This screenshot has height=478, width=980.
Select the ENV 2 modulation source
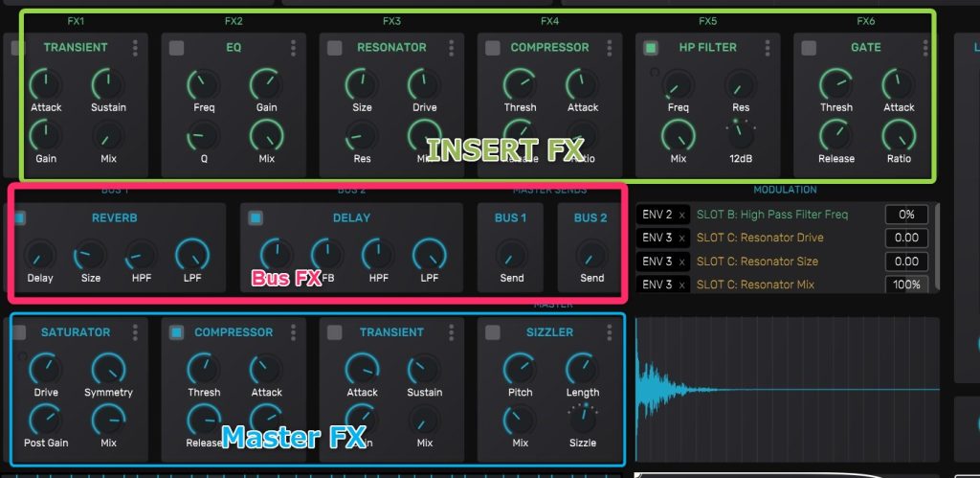[656, 215]
